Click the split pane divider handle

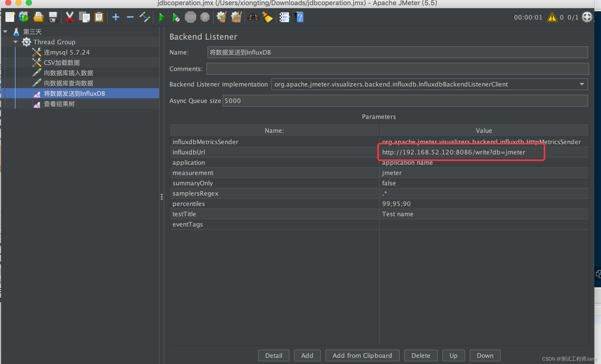(162, 197)
